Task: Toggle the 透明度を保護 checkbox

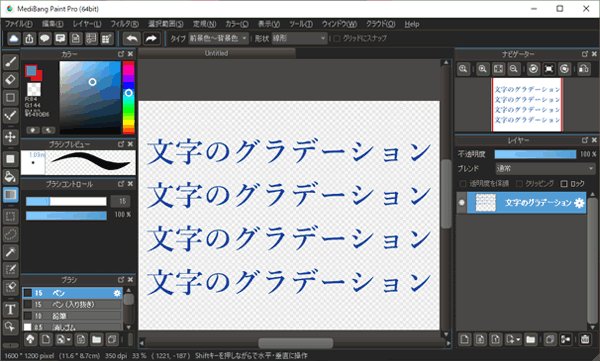Action: click(x=462, y=184)
